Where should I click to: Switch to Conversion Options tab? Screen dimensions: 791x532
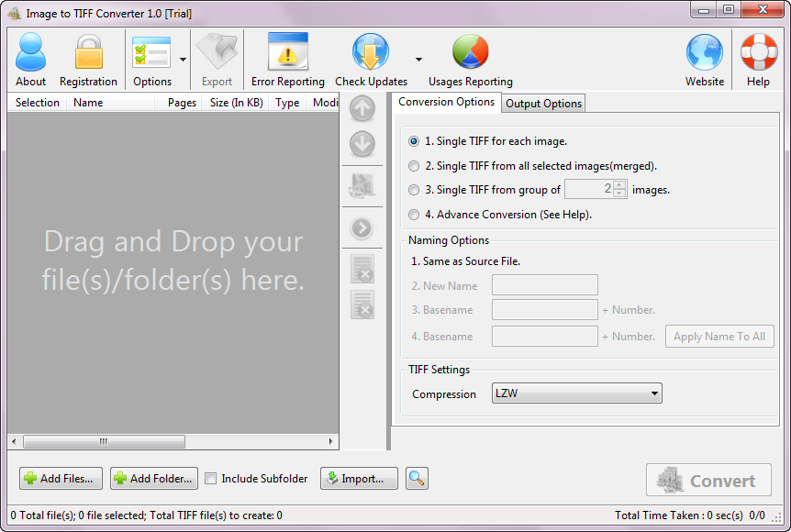click(446, 102)
